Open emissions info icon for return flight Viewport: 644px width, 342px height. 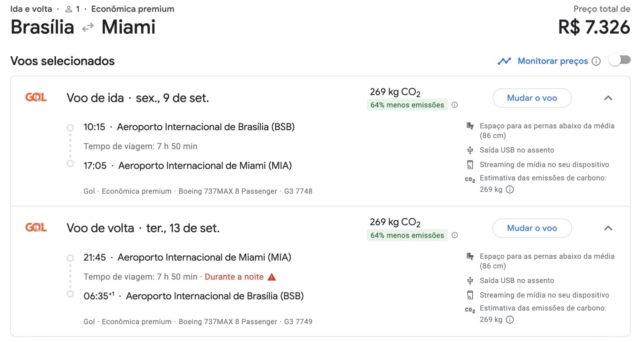click(454, 235)
